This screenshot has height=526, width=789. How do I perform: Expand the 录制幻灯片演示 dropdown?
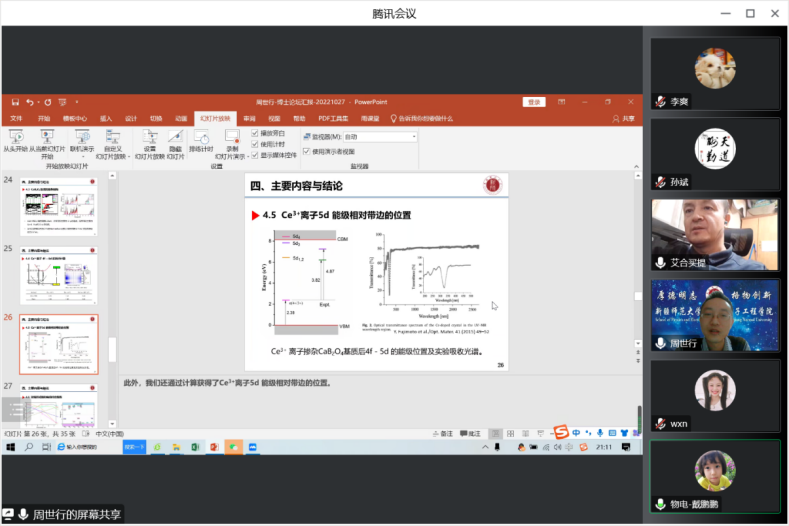pyautogui.click(x=233, y=157)
